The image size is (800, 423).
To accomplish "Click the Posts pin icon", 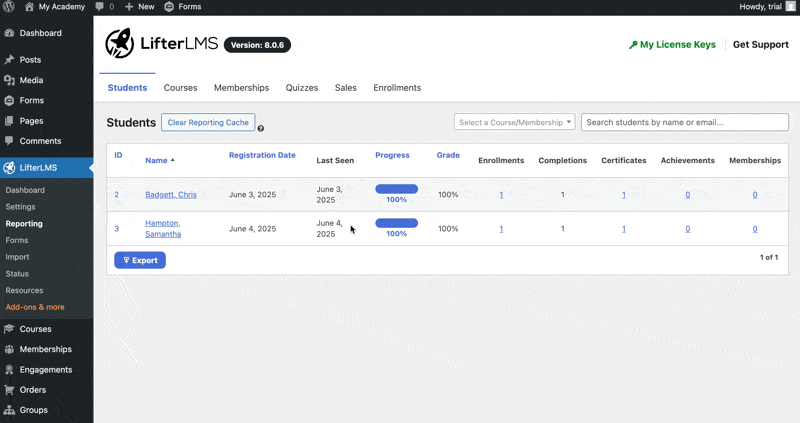I will pyautogui.click(x=9, y=60).
